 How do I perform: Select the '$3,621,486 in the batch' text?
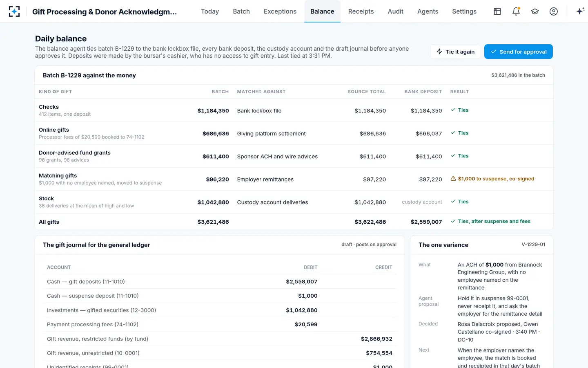(x=518, y=75)
